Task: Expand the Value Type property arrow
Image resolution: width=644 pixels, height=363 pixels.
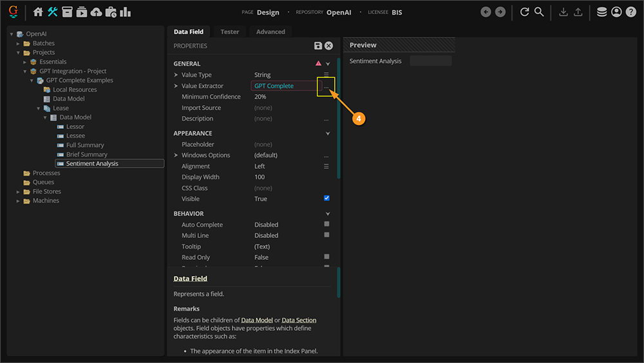Action: point(176,75)
